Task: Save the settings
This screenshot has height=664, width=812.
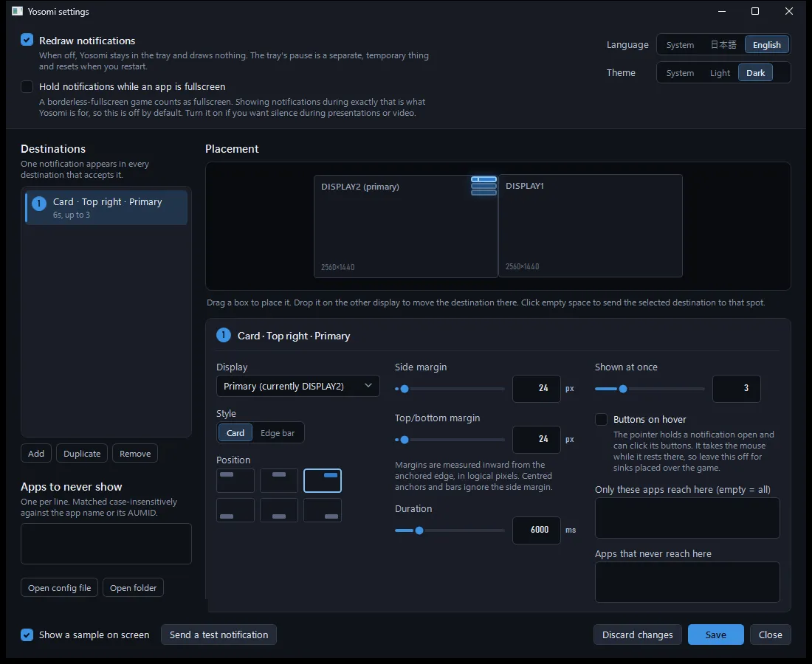Action: (716, 634)
